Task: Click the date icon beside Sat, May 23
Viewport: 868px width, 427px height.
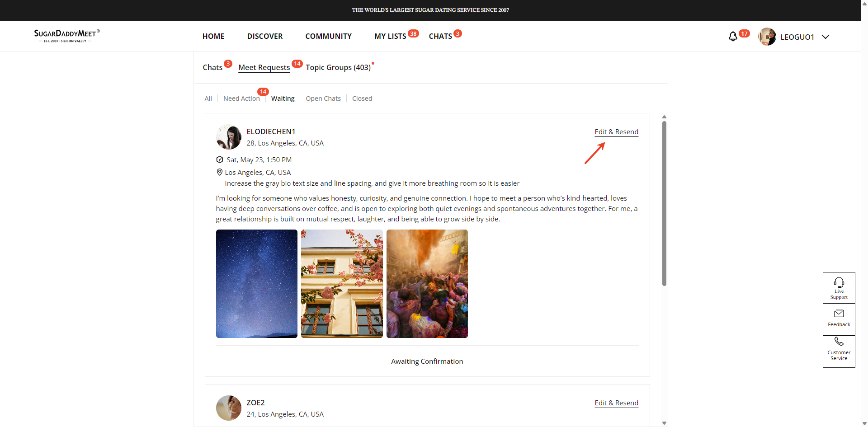Action: click(220, 160)
